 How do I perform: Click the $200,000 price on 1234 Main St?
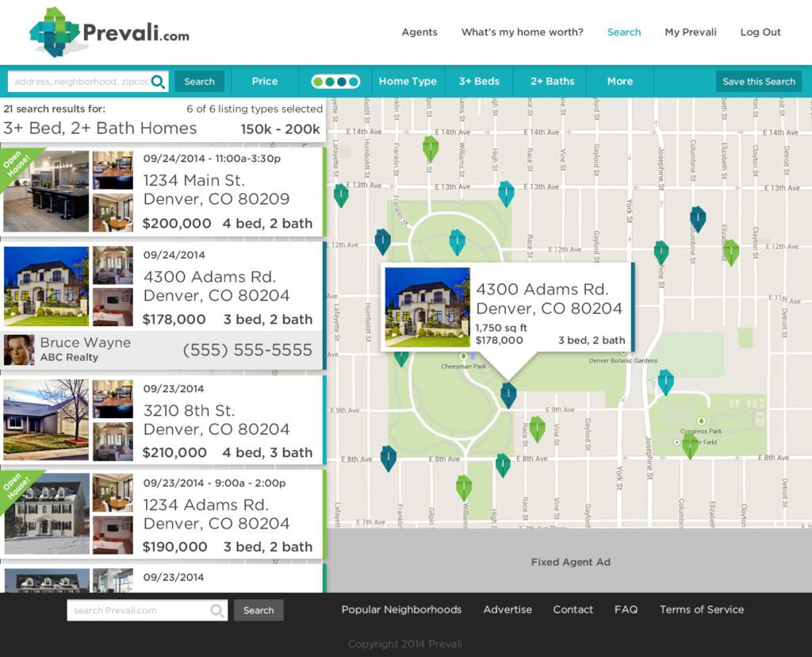click(177, 224)
